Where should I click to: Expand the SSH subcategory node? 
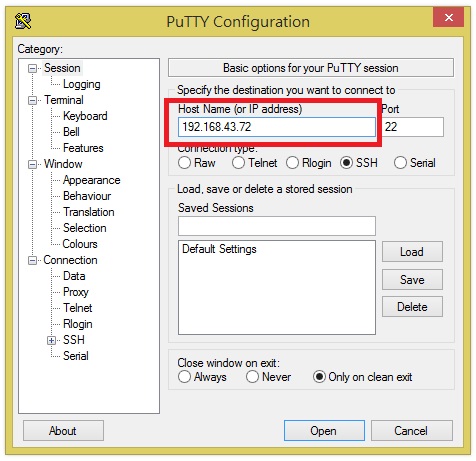(51, 340)
